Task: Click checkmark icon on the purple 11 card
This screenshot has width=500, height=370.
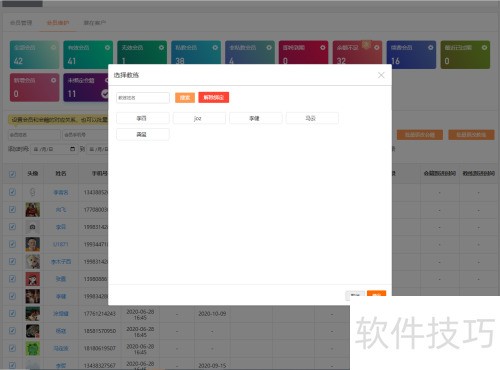Action: tap(105, 94)
